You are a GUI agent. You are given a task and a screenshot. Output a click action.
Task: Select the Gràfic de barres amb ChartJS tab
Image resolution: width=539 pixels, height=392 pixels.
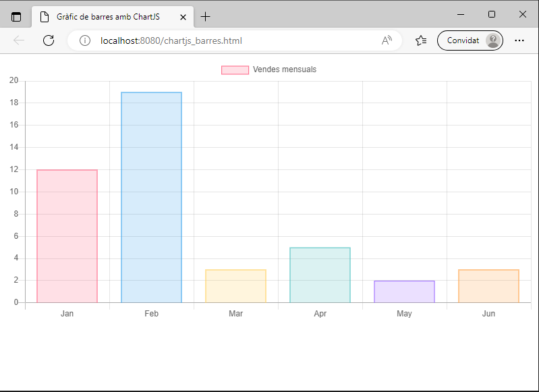(108, 16)
